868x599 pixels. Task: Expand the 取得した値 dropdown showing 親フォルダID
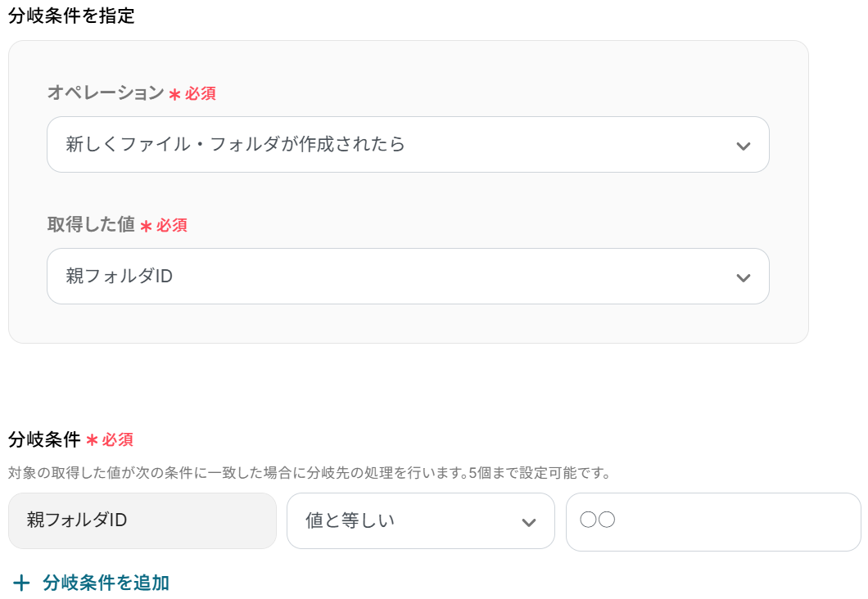(x=393, y=277)
